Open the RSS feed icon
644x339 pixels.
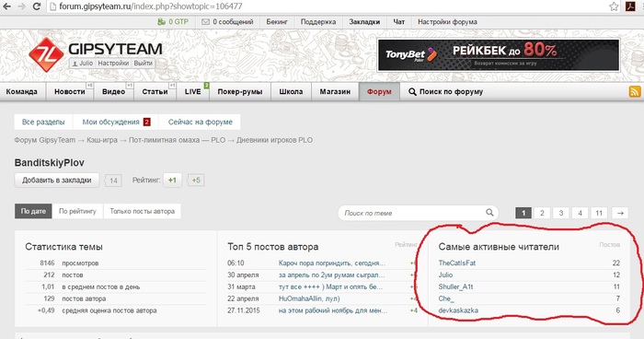635,92
